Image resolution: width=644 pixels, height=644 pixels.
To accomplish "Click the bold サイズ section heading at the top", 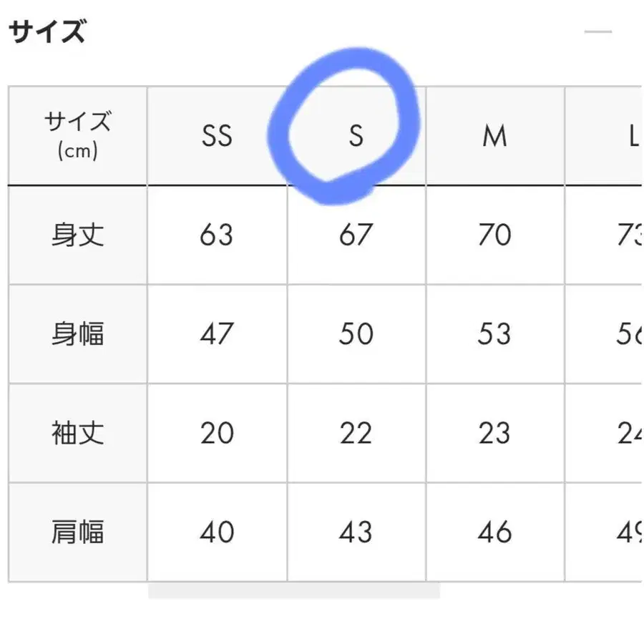I will point(47,32).
